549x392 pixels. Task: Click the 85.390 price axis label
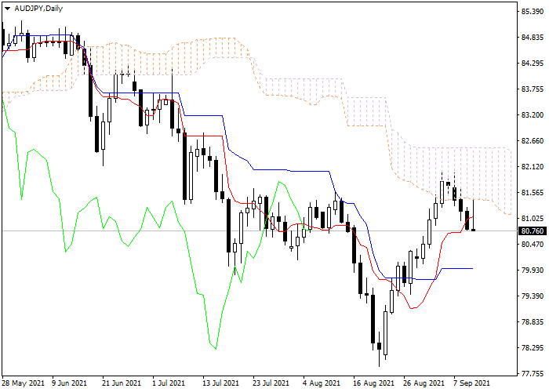(533, 12)
